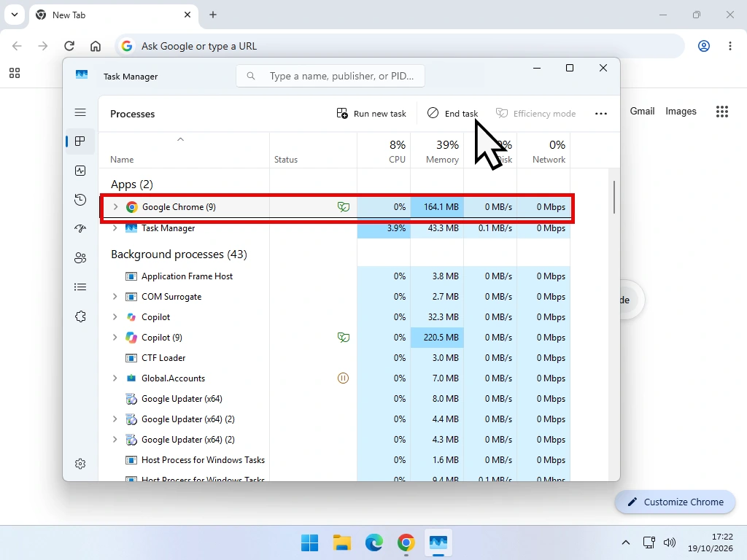Viewport: 747px width, 560px height.
Task: Click the suspended pause icon on Global.Accounts row
Action: pyautogui.click(x=343, y=378)
